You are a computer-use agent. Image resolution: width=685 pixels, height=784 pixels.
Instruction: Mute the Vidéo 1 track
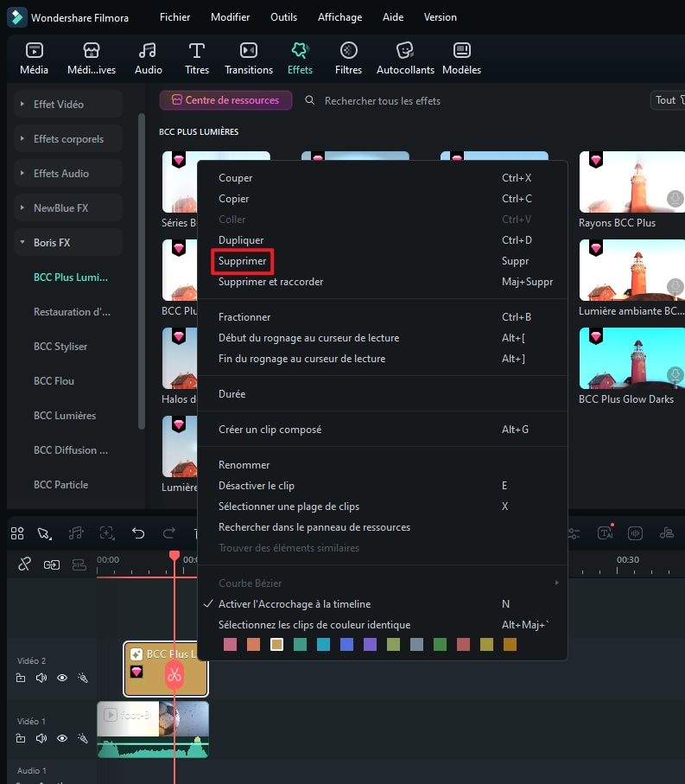[x=41, y=738]
